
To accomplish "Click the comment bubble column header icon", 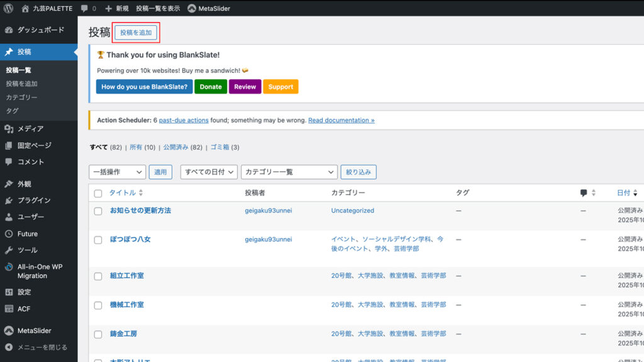I will pyautogui.click(x=584, y=193).
